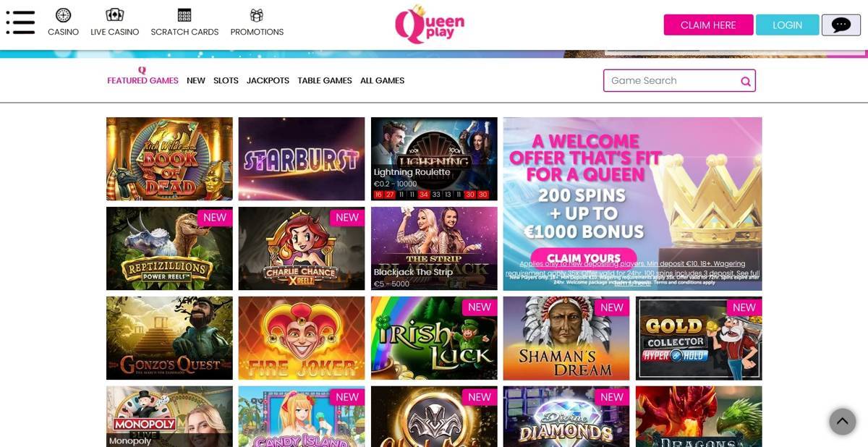868x447 pixels.
Task: Click the scroll-to-top arrow button
Action: click(842, 421)
